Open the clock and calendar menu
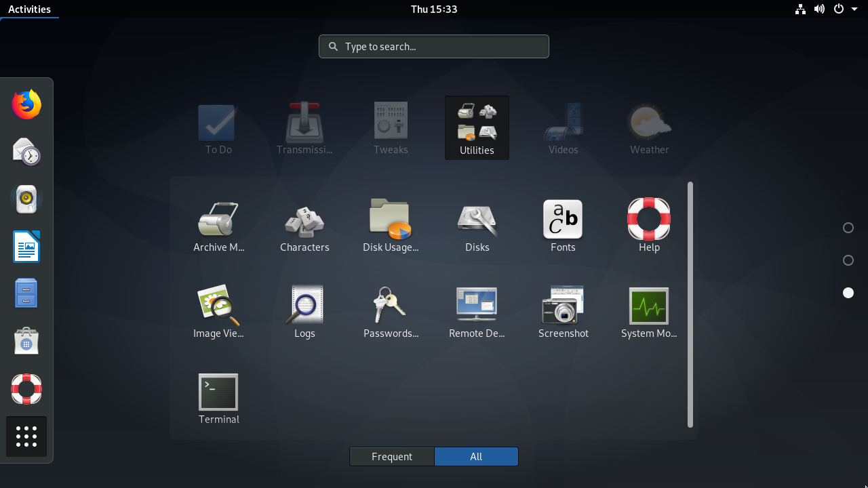 434,9
